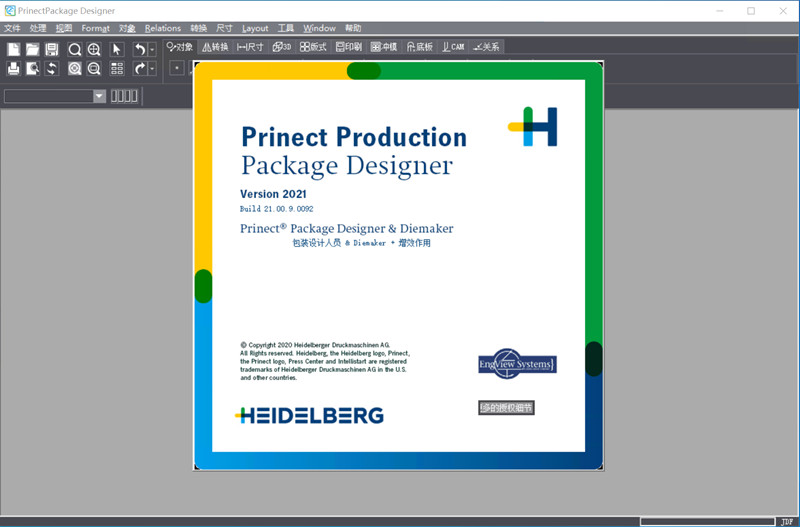The width and height of the screenshot is (800, 527).
Task: Open the 视图 menu
Action: 64,28
